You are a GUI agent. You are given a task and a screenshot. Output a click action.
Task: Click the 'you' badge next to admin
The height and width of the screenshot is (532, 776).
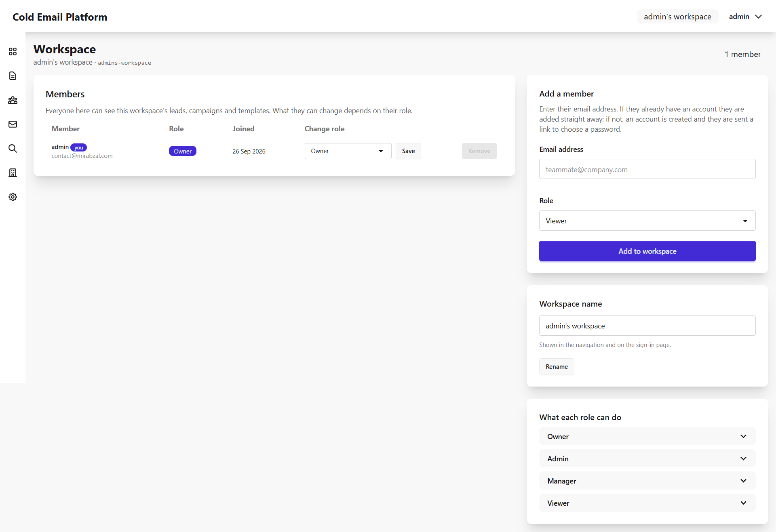coord(79,147)
